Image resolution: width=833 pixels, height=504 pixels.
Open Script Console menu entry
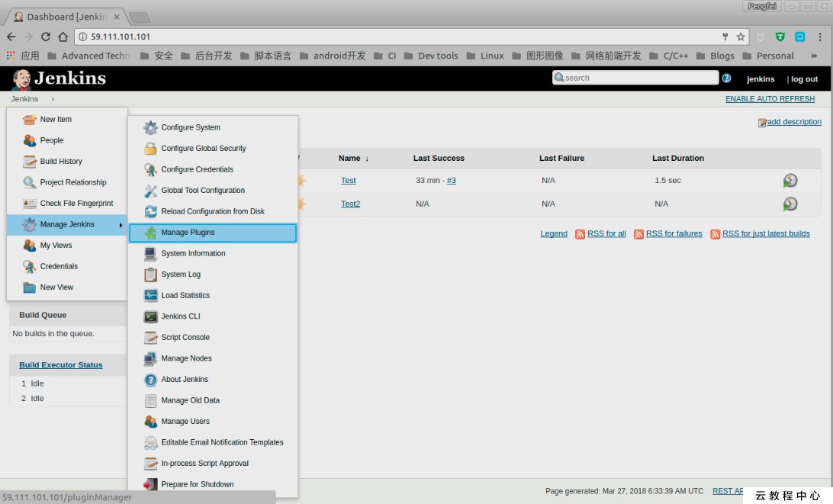[x=213, y=337]
